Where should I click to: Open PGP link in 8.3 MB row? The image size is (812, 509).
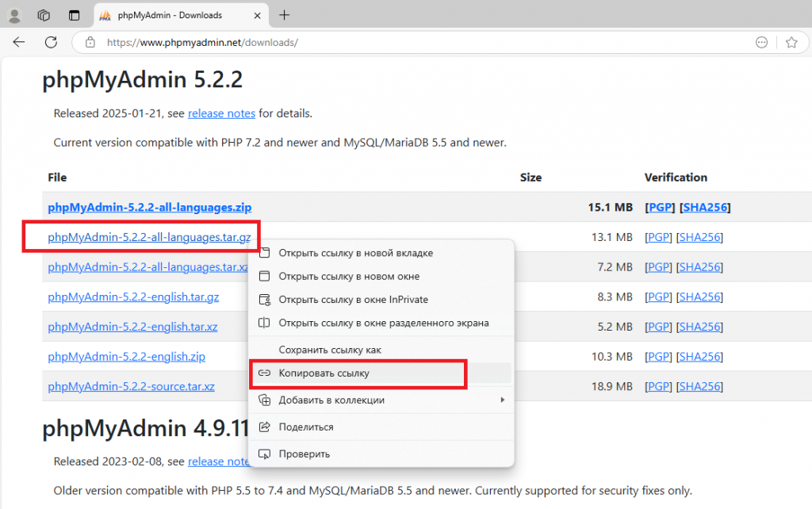(x=658, y=297)
